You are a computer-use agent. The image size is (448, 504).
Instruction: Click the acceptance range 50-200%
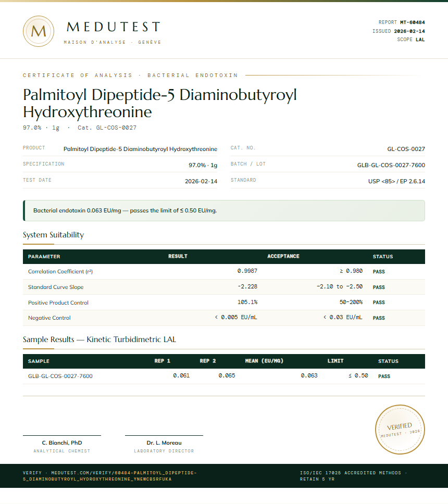pos(351,302)
